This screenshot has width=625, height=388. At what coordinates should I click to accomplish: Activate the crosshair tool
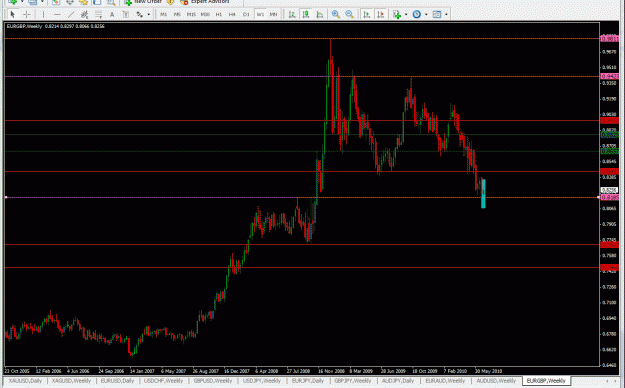[26, 14]
